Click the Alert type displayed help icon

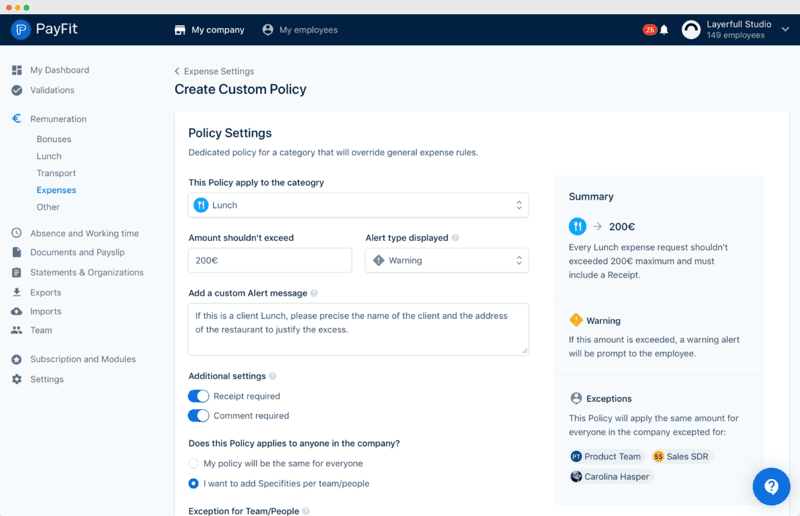click(x=455, y=238)
